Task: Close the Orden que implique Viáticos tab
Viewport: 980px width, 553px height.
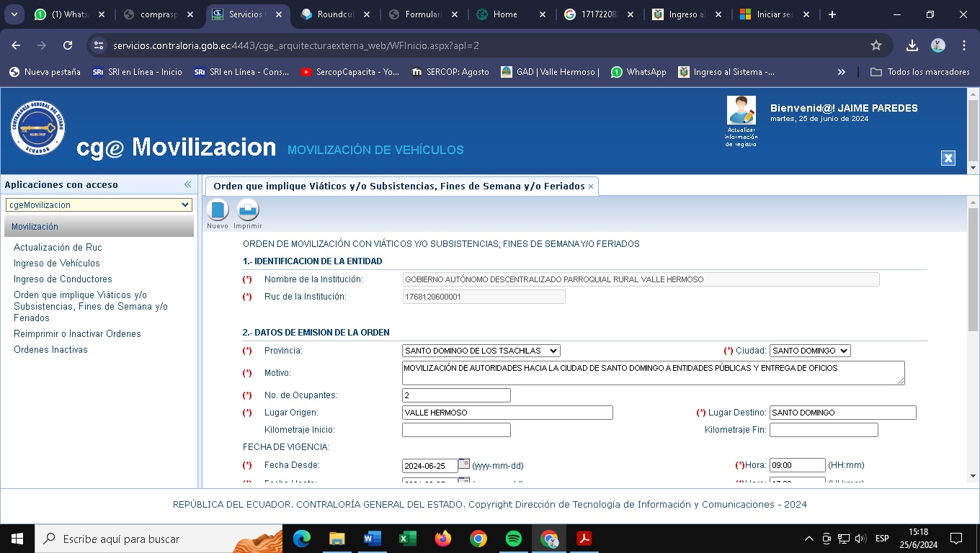Action: [591, 186]
